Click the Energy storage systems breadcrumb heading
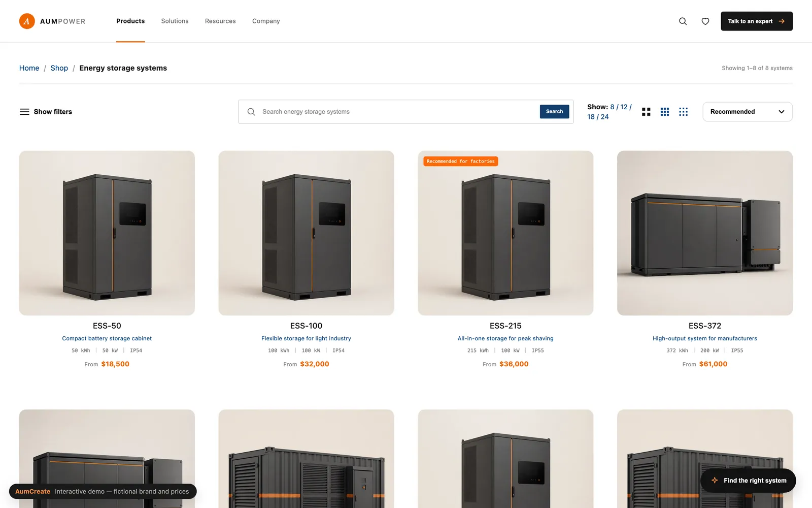The height and width of the screenshot is (508, 812). point(123,68)
